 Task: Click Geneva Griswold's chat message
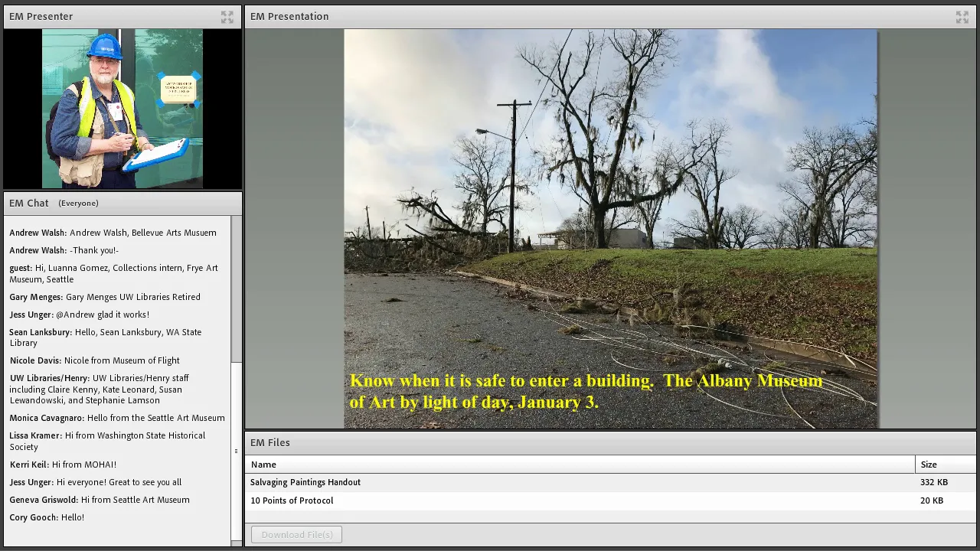(100, 500)
